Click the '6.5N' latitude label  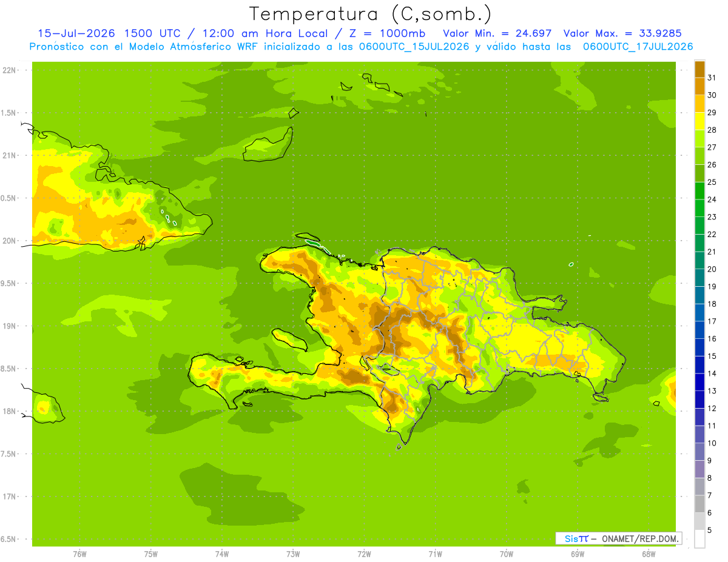tap(10, 539)
